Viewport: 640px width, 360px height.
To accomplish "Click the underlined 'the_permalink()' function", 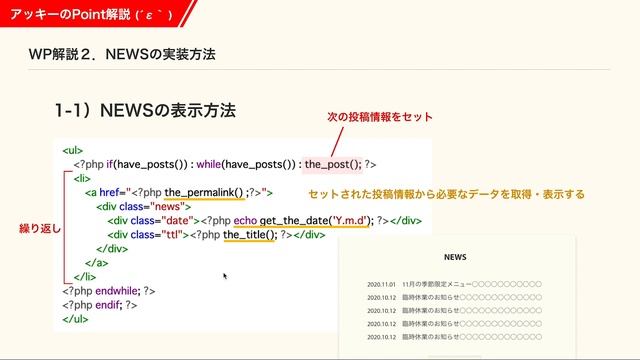I will (x=204, y=193).
